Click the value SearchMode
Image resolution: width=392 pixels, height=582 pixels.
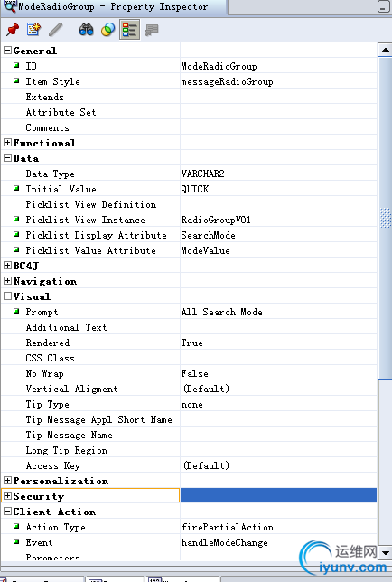tap(208, 235)
